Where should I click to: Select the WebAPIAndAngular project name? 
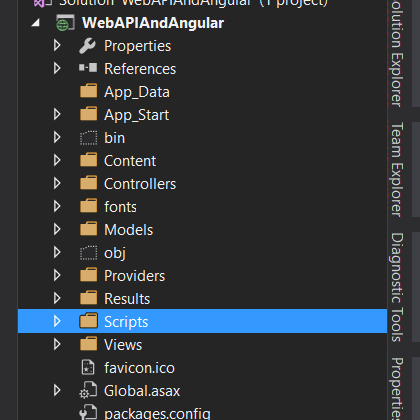(153, 23)
